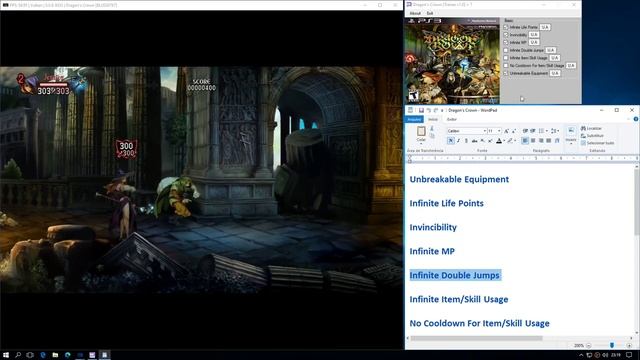Viewport: 640px width, 360px height.
Task: Toggle Subscript formatting in WordPad
Action: point(482,141)
